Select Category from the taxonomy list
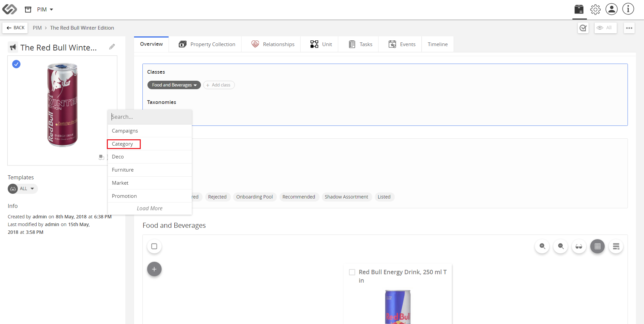 pos(150,144)
